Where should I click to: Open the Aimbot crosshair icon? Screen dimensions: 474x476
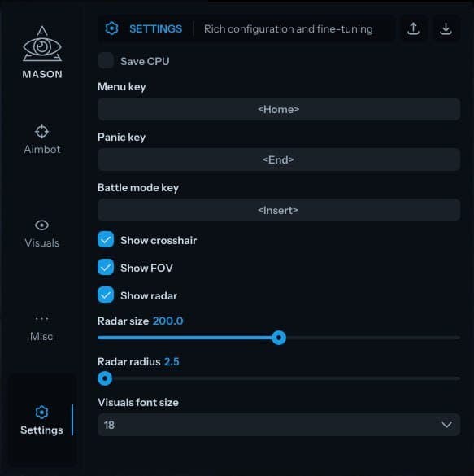(x=41, y=132)
